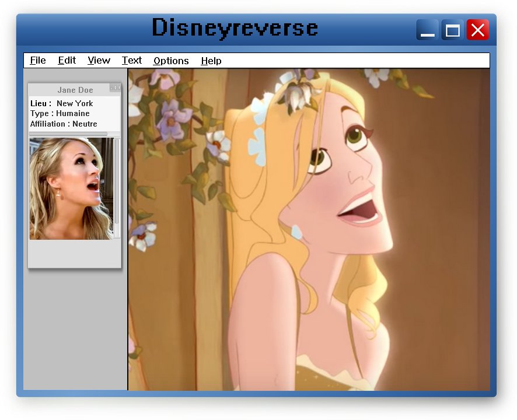Click the Disneyreverse window title text
The height and width of the screenshot is (420, 517).
[x=235, y=27]
